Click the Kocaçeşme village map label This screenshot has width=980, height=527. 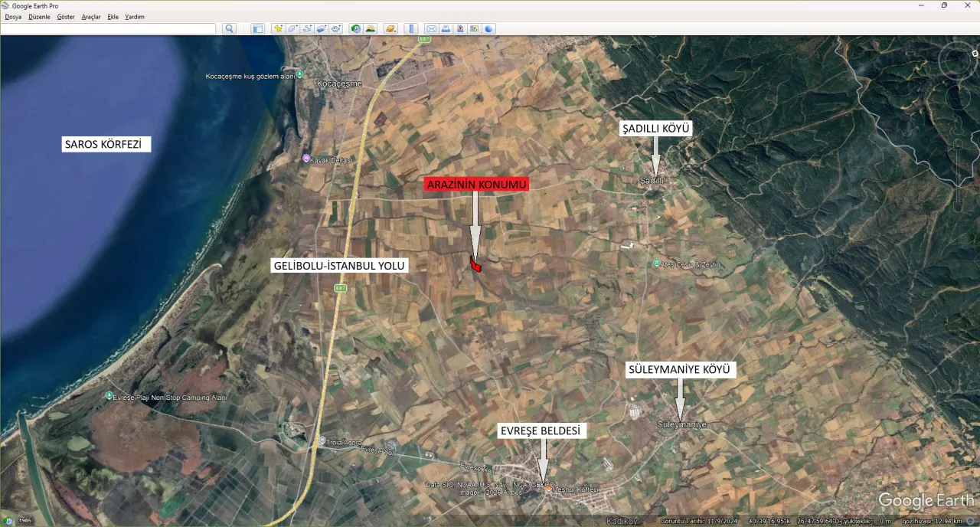pos(339,83)
